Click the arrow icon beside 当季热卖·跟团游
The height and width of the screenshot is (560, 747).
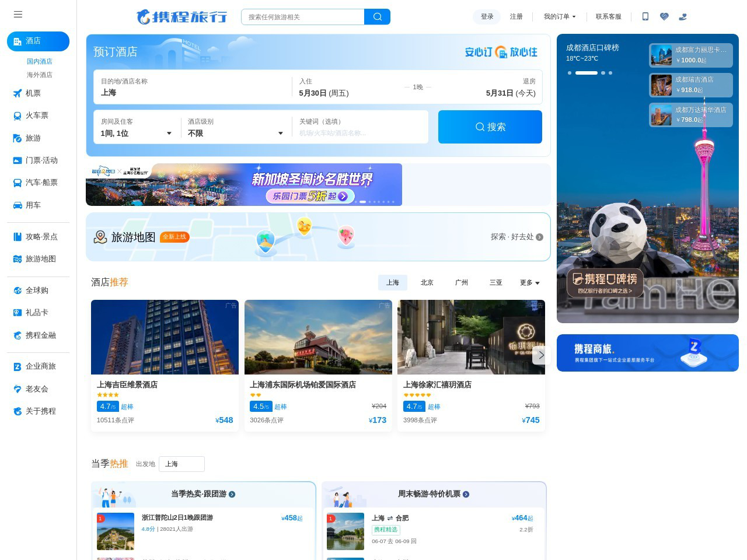click(x=232, y=494)
